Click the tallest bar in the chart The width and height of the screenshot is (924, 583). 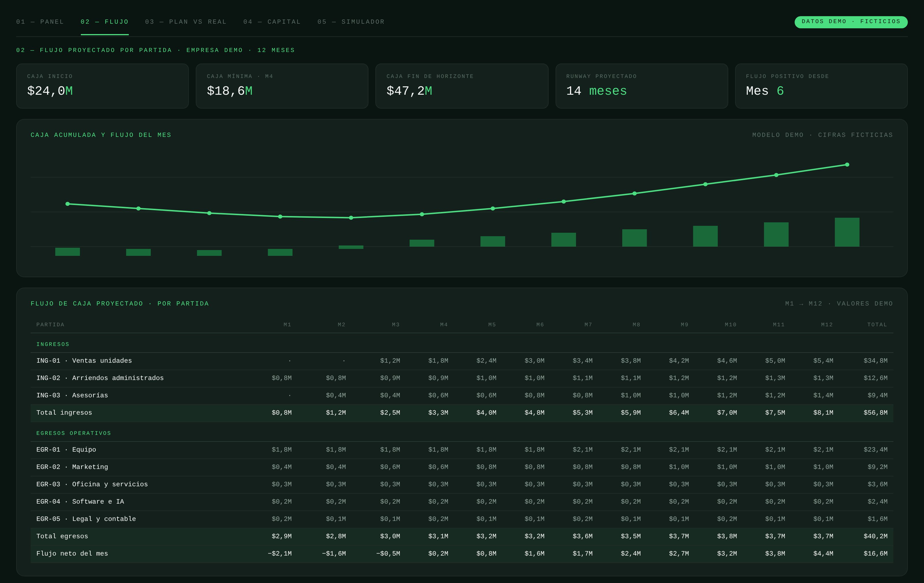click(847, 232)
